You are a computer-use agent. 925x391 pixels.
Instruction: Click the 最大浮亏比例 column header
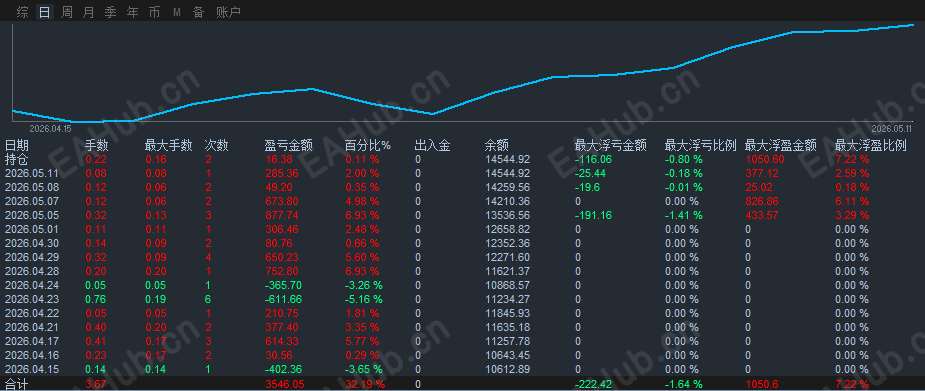pyautogui.click(x=700, y=146)
